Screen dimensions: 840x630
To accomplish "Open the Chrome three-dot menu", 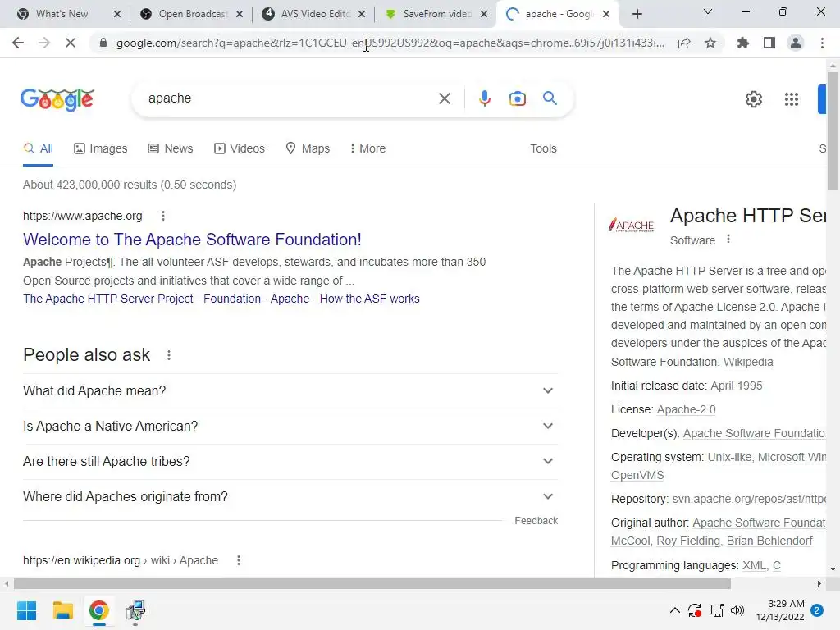I will pyautogui.click(x=822, y=43).
